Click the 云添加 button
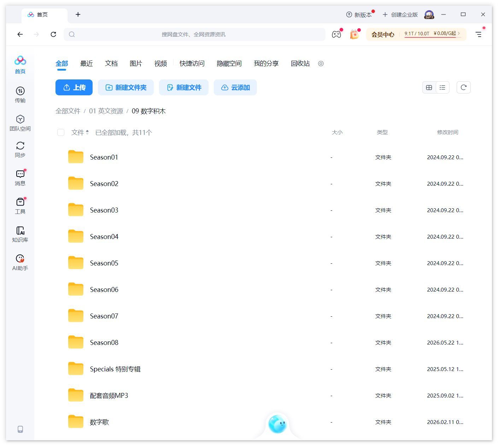The height and width of the screenshot is (448, 499). (x=235, y=87)
